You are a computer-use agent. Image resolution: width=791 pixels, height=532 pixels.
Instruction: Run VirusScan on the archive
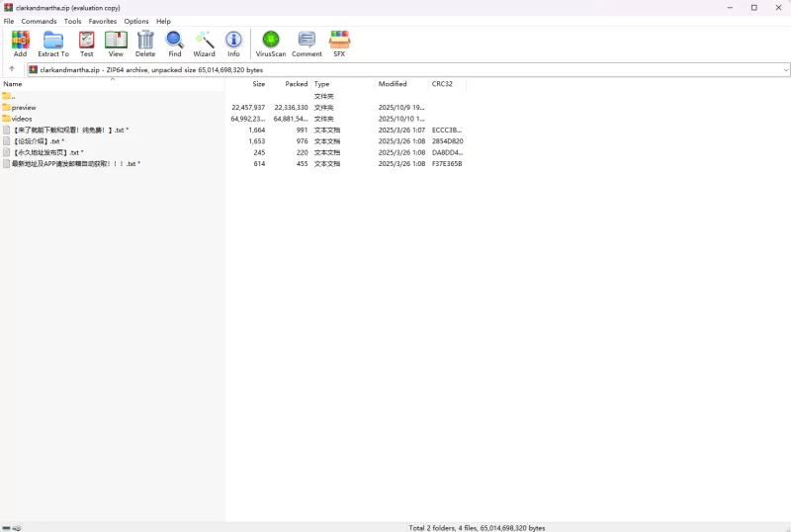tap(270, 44)
